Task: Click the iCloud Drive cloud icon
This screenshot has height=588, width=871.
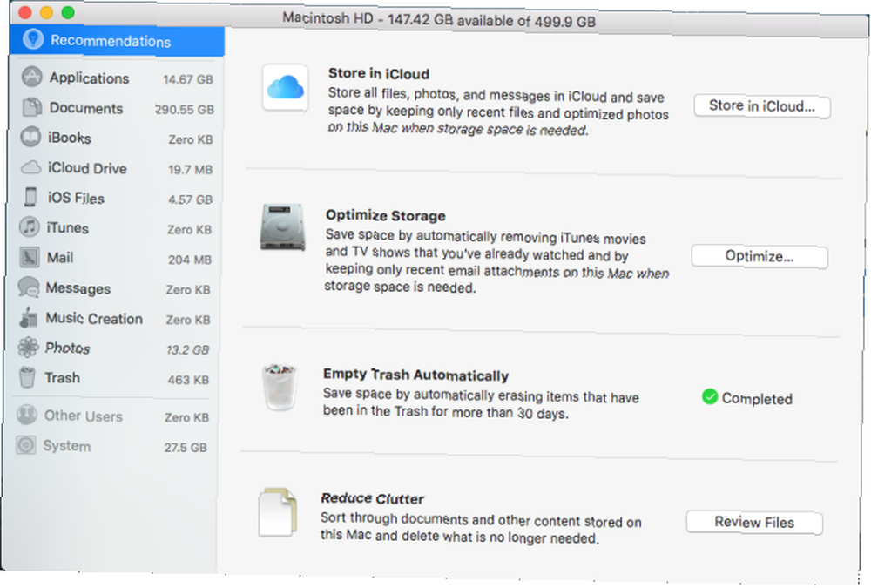Action: pos(30,166)
